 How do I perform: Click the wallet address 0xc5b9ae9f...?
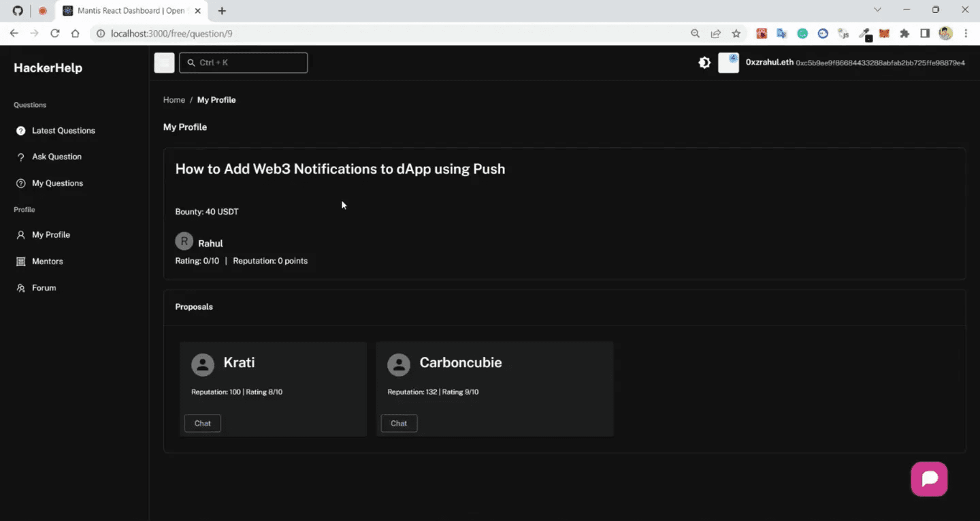(881, 63)
